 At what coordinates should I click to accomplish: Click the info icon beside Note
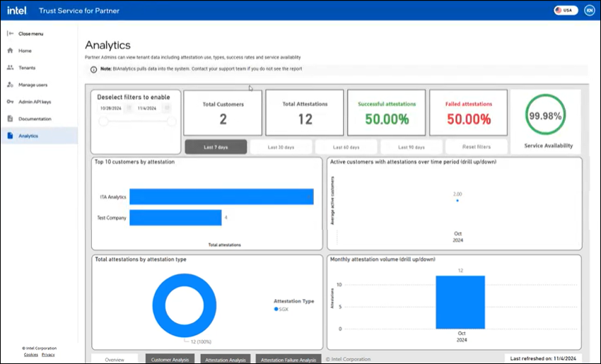93,70
